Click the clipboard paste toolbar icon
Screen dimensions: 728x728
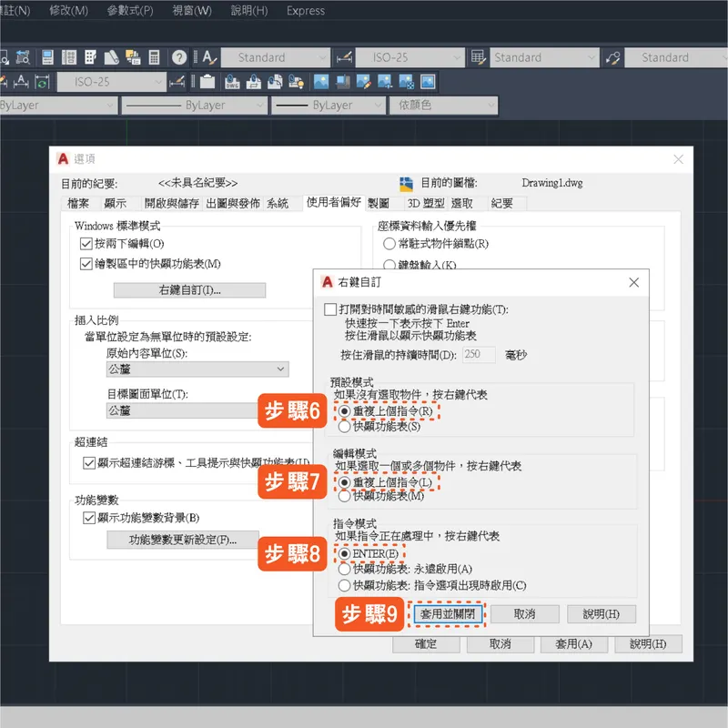point(207,82)
